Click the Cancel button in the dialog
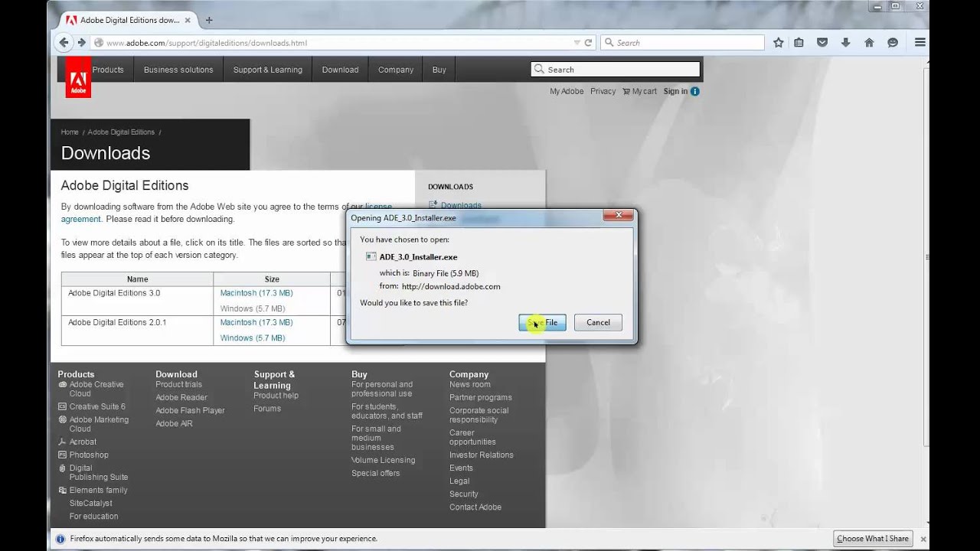980x551 pixels. [598, 323]
